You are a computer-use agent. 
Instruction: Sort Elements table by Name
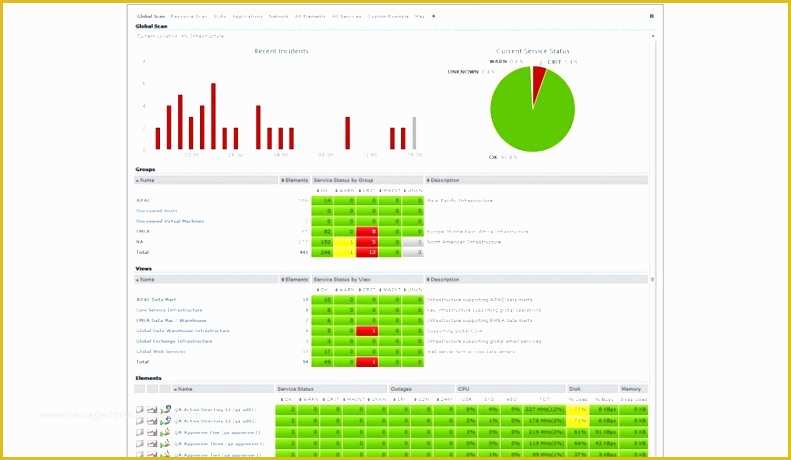(222, 389)
